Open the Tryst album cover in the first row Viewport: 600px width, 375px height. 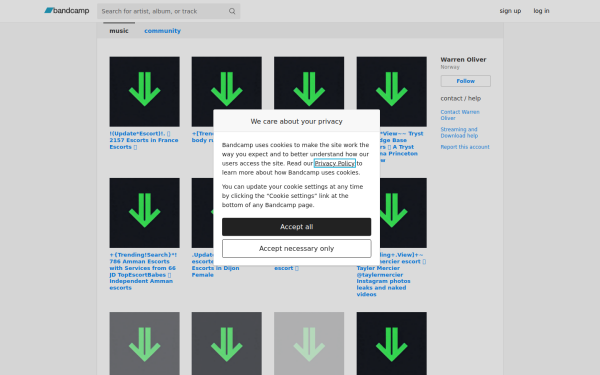(391, 92)
